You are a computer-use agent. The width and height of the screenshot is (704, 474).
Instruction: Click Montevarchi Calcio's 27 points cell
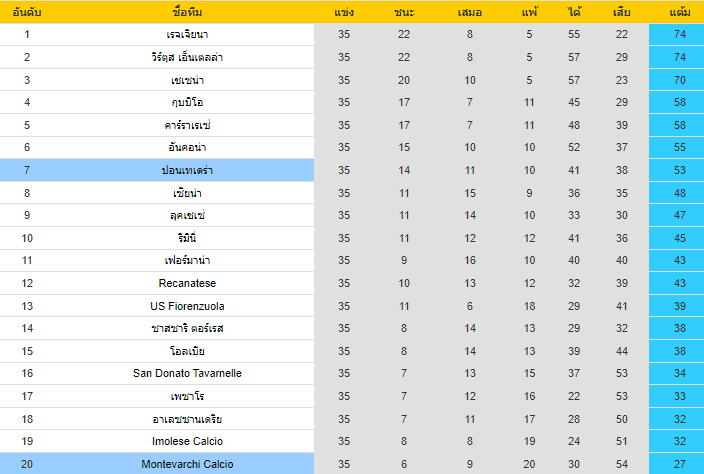point(679,464)
